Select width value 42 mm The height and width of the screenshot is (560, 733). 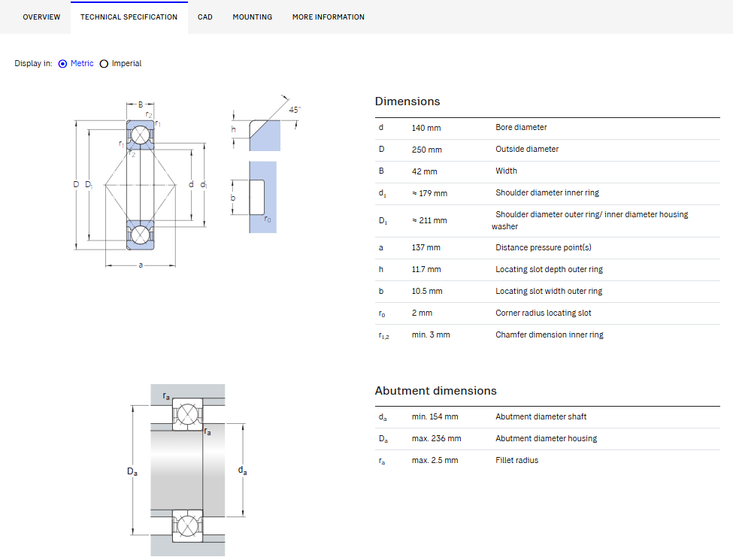[x=424, y=171]
